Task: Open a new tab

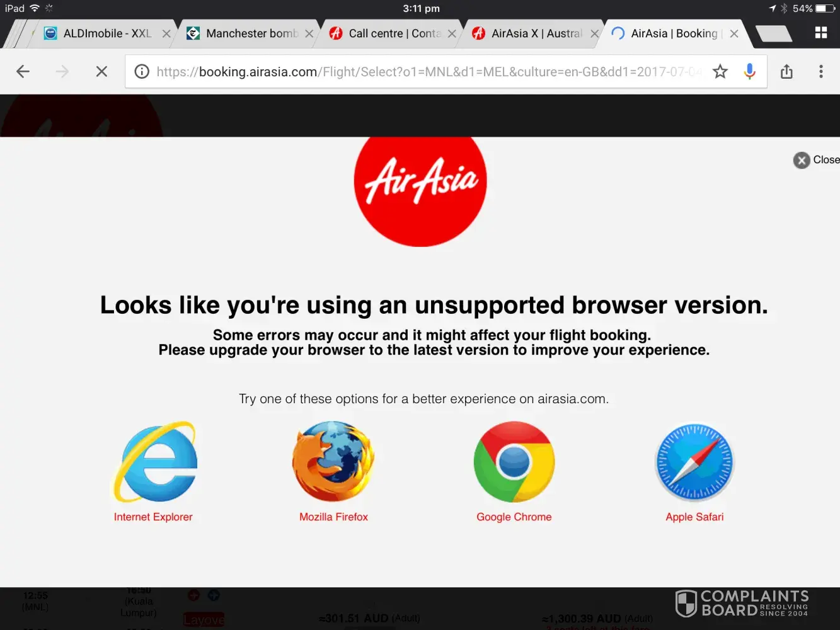Action: (x=773, y=33)
